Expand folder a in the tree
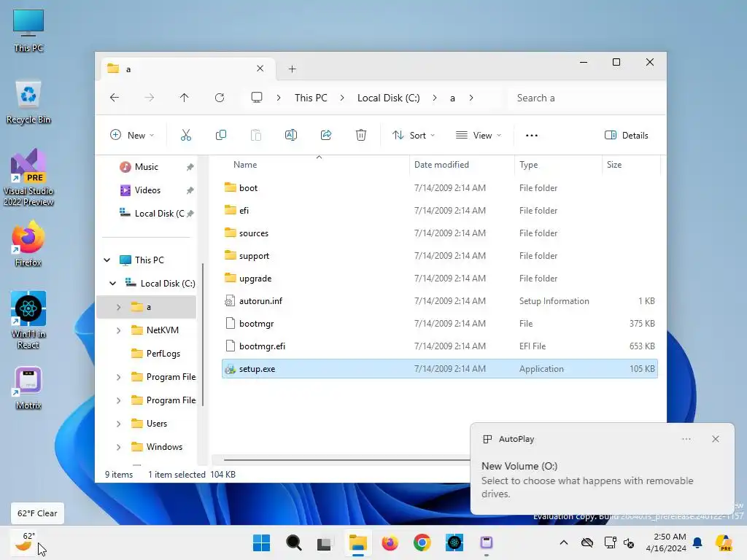The image size is (747, 560). pos(119,307)
